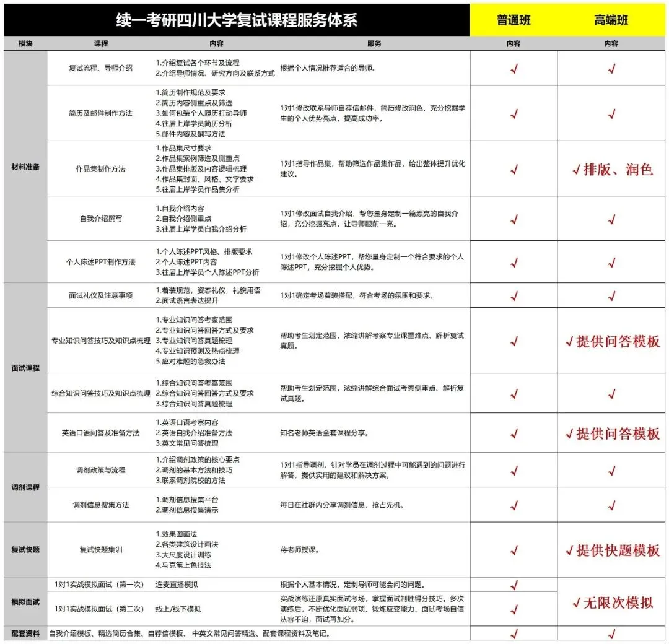Viewport: 669px width, 644px height.
Task: Click the line 3.联系调剂院校的方法
Action: tap(190, 481)
